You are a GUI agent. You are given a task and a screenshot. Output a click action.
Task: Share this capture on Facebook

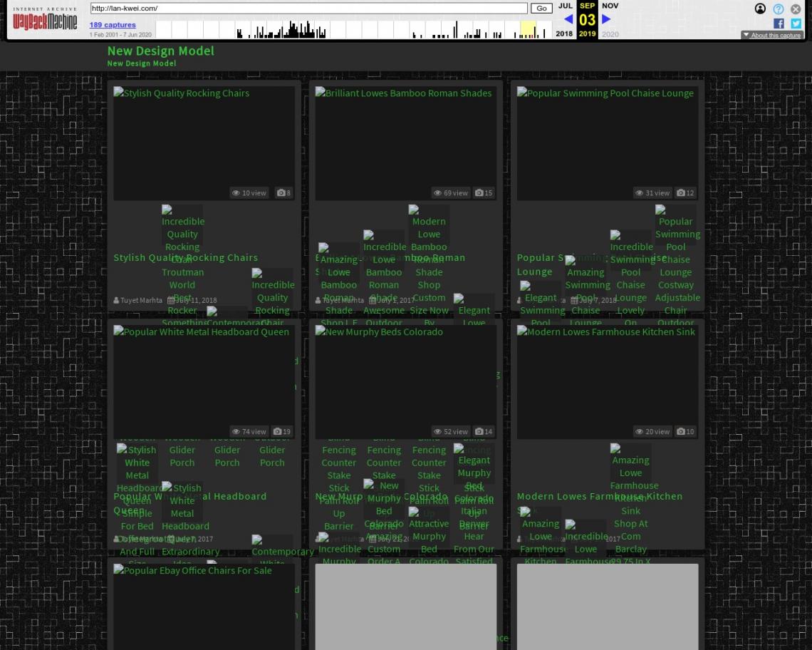coord(779,24)
